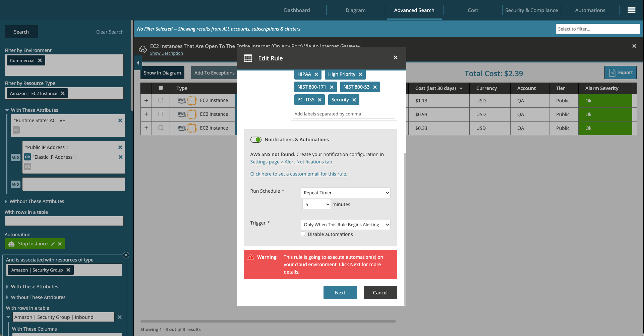Expand the $0.93 EC2 Instance row

(146, 114)
